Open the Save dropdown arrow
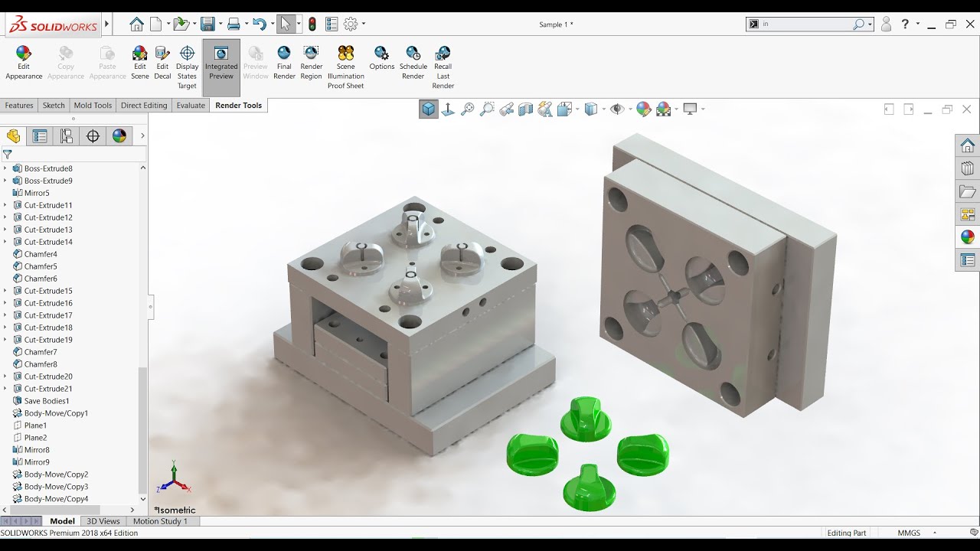Screen dimensions: 980x551 click(219, 24)
